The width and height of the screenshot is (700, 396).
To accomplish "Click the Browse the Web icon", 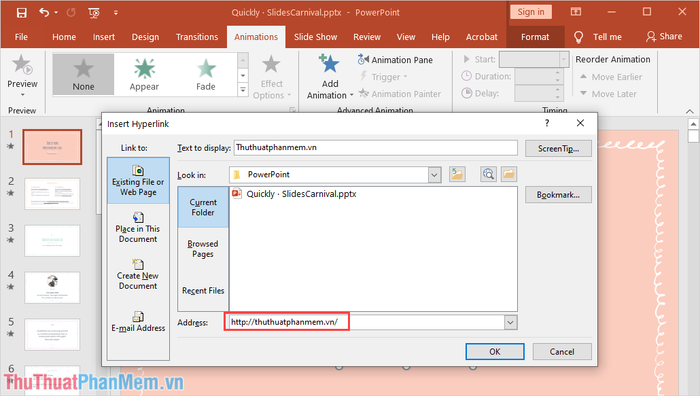I will [x=488, y=174].
